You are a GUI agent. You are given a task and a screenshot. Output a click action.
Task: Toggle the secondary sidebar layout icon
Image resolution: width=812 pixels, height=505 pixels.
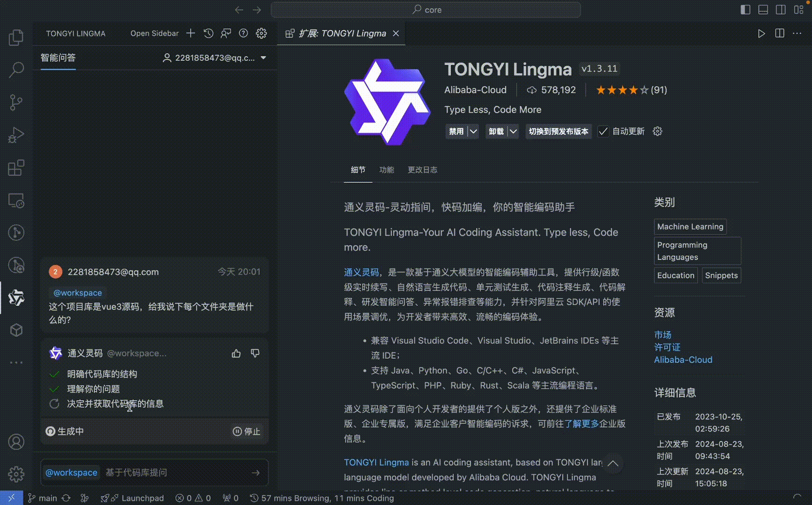coord(781,10)
